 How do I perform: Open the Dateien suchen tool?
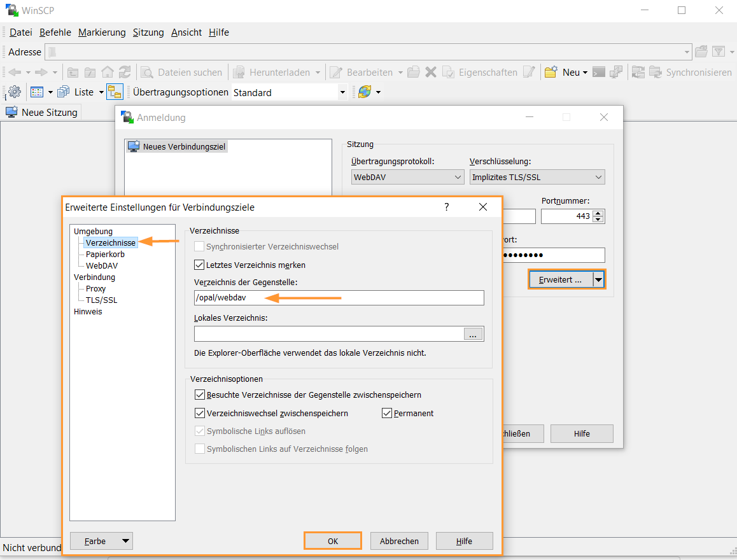(182, 72)
